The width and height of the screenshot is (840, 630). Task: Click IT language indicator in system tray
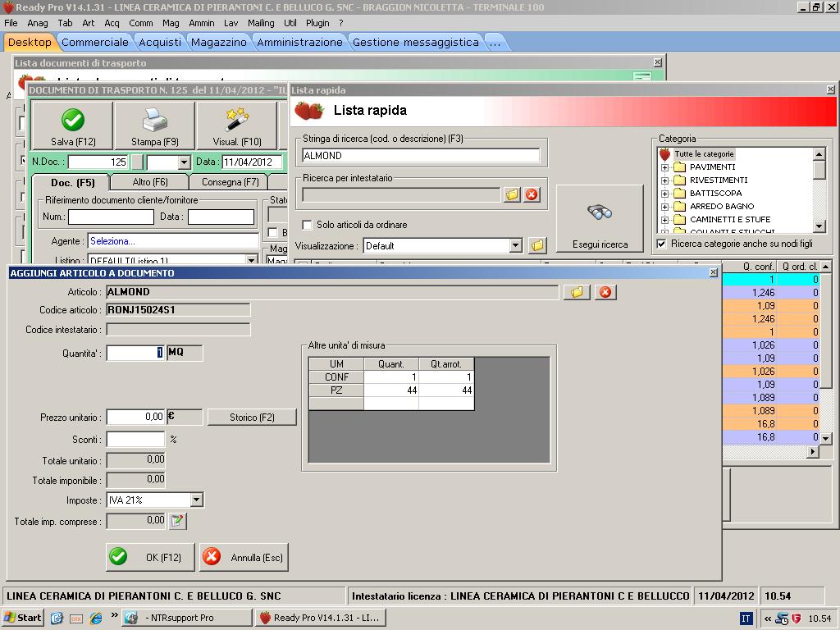tap(746, 619)
